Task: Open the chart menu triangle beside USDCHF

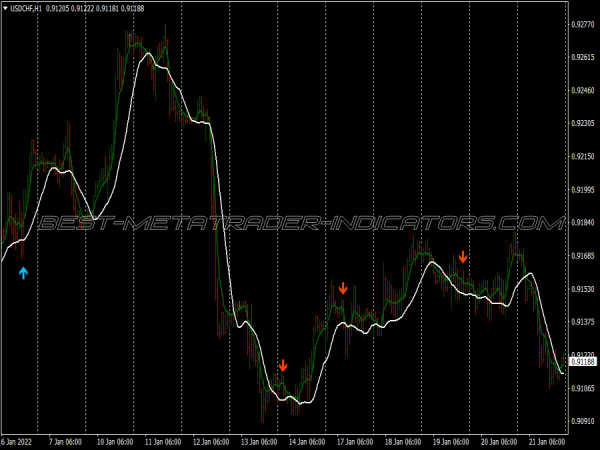Action: [5, 8]
